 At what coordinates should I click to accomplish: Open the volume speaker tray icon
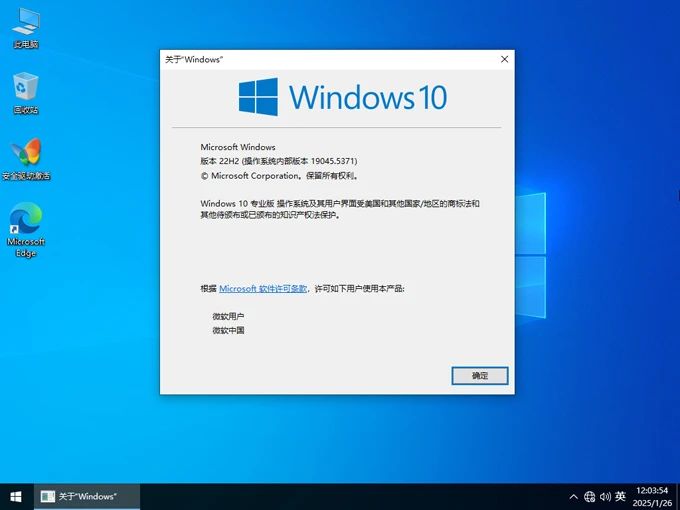point(605,496)
